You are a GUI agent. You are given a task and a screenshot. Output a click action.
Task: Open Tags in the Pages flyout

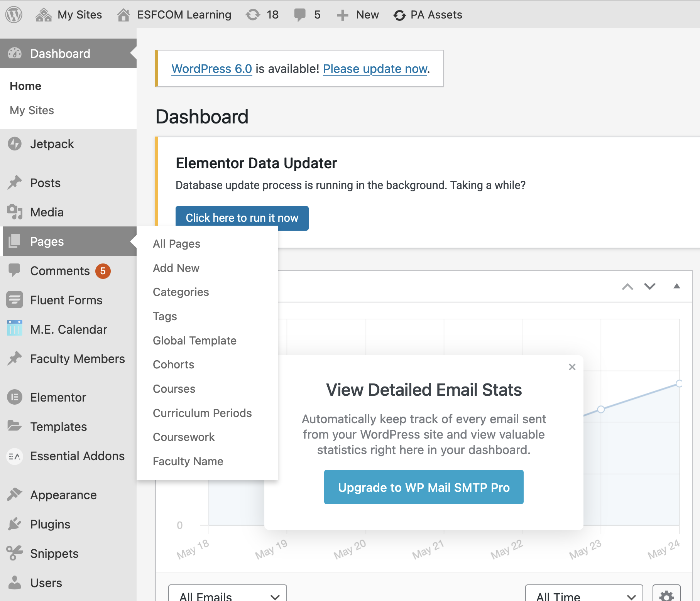[165, 316]
